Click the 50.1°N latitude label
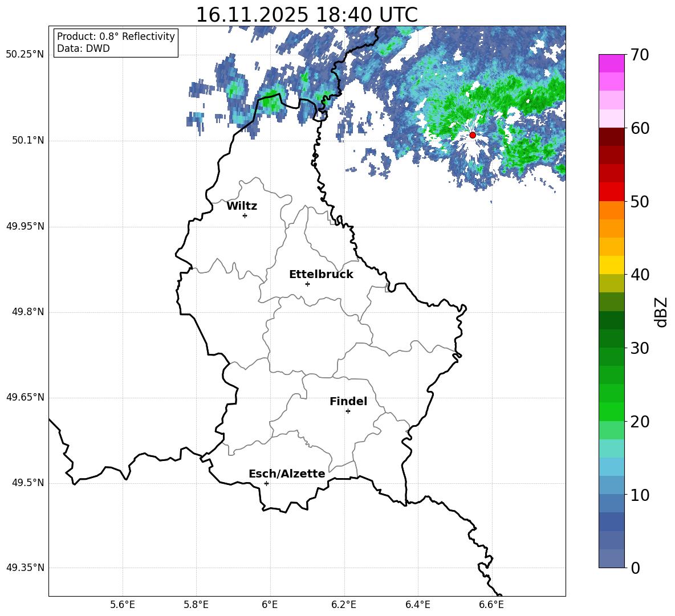675x616 pixels. [x=28, y=141]
